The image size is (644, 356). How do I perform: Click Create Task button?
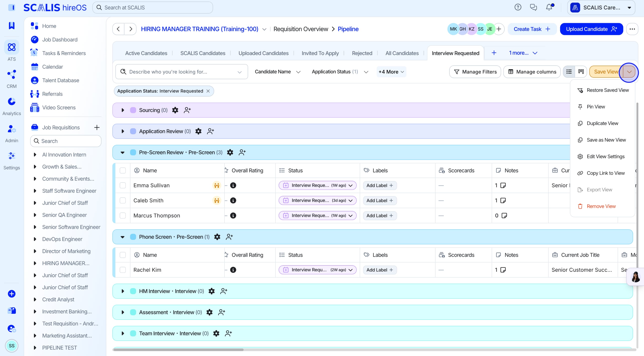[532, 29]
